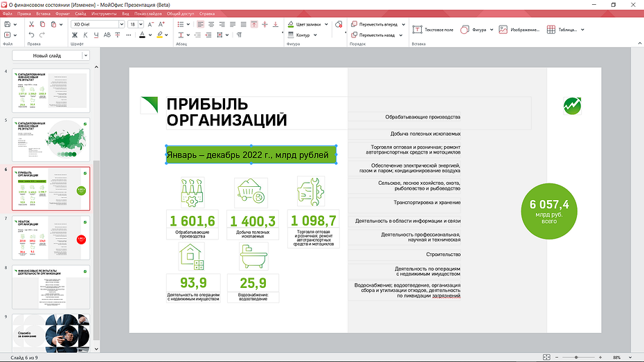Open the Слайд menu
644x362 pixels.
coord(80,14)
